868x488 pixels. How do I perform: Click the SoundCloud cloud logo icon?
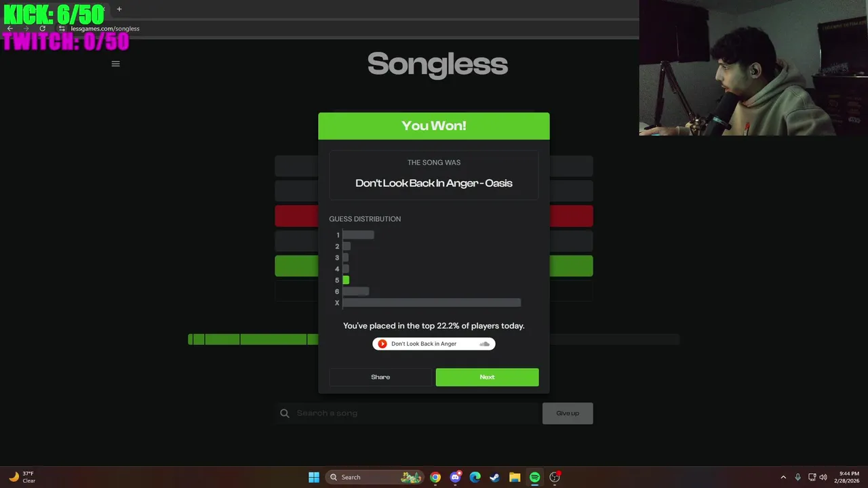pos(484,344)
